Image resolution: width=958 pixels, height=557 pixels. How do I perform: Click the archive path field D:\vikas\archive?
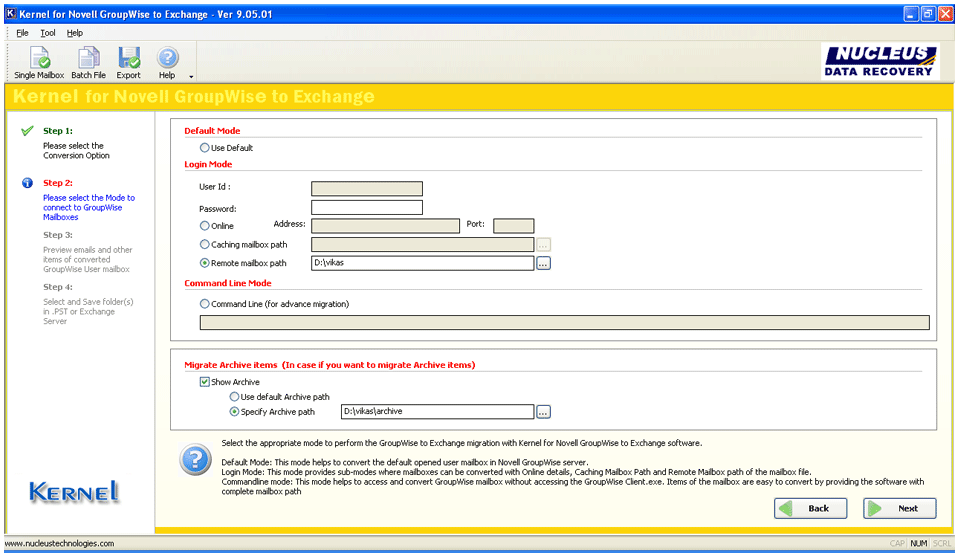(x=437, y=412)
